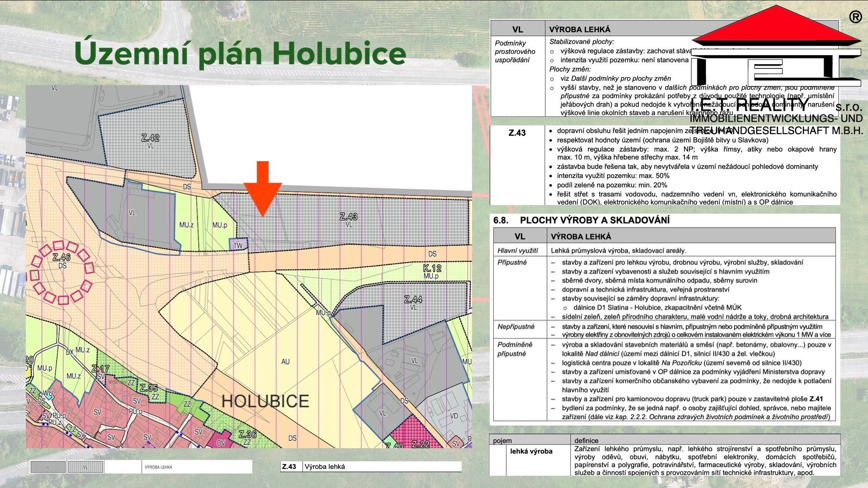Click the Z.17 zone label
The width and height of the screenshot is (868, 488).
coord(100,368)
